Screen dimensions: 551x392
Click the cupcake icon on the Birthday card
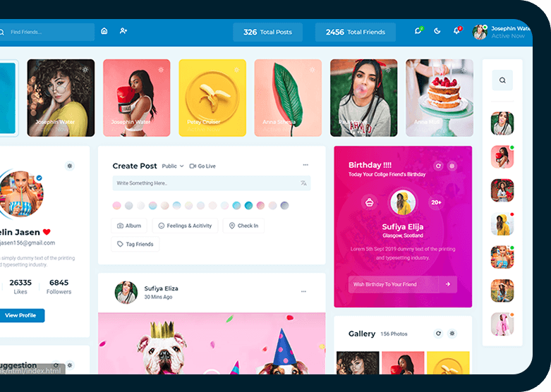coord(369,202)
